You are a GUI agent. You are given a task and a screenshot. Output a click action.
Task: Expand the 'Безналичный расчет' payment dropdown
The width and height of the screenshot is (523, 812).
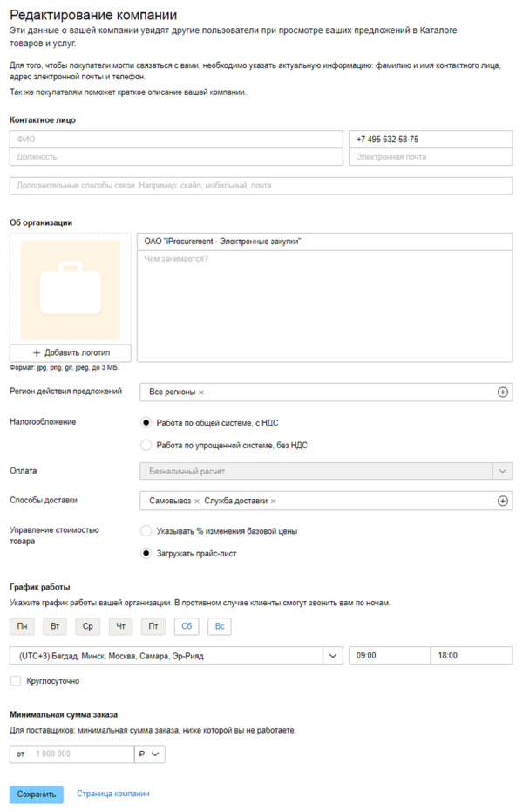502,471
